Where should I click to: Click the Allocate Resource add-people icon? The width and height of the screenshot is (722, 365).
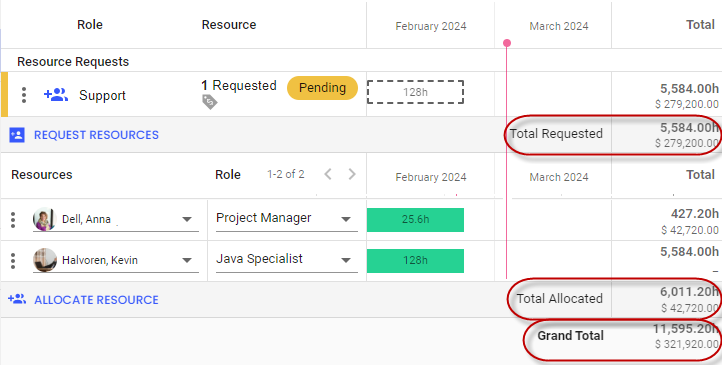(17, 299)
